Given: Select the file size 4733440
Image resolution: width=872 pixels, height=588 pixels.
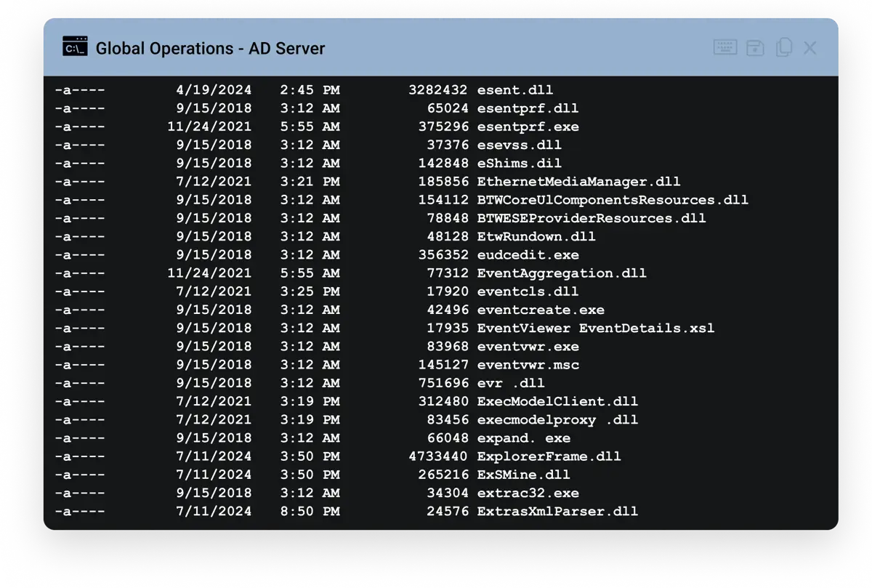Looking at the screenshot, I should coord(438,456).
